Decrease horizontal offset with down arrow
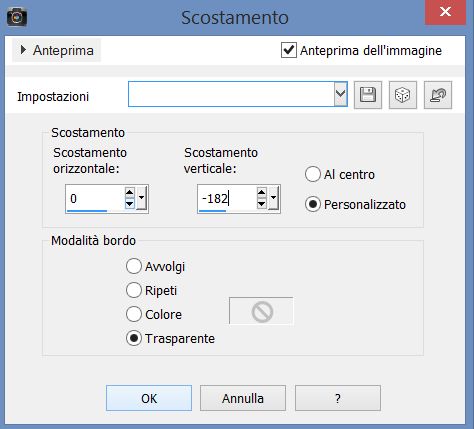 pos(130,203)
